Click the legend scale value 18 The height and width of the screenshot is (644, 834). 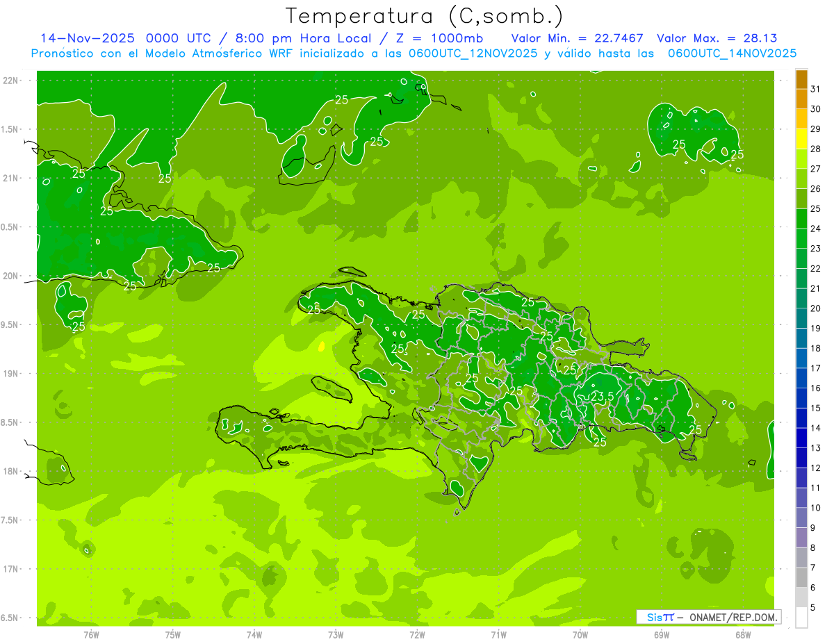coord(815,348)
